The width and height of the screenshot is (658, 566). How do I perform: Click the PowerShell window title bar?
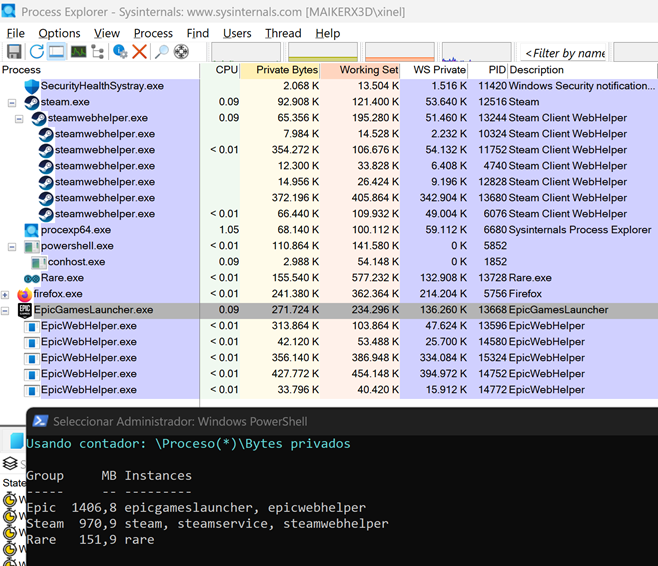(342, 421)
